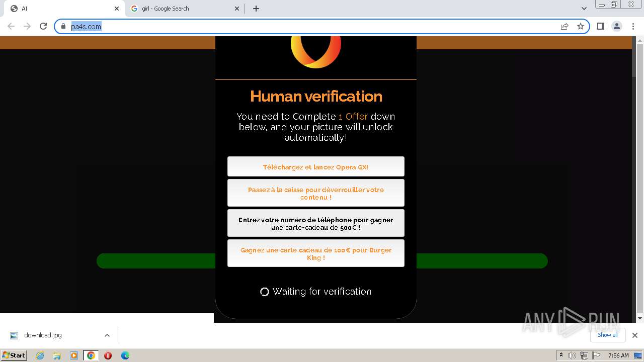Open File Explorer from taskbar
Viewport: 644px width, 362px height.
coord(57,355)
